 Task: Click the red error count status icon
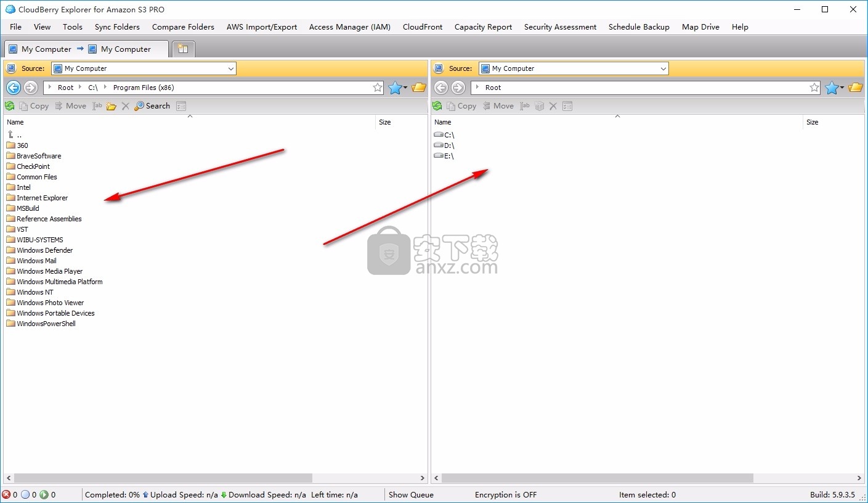tap(6, 494)
